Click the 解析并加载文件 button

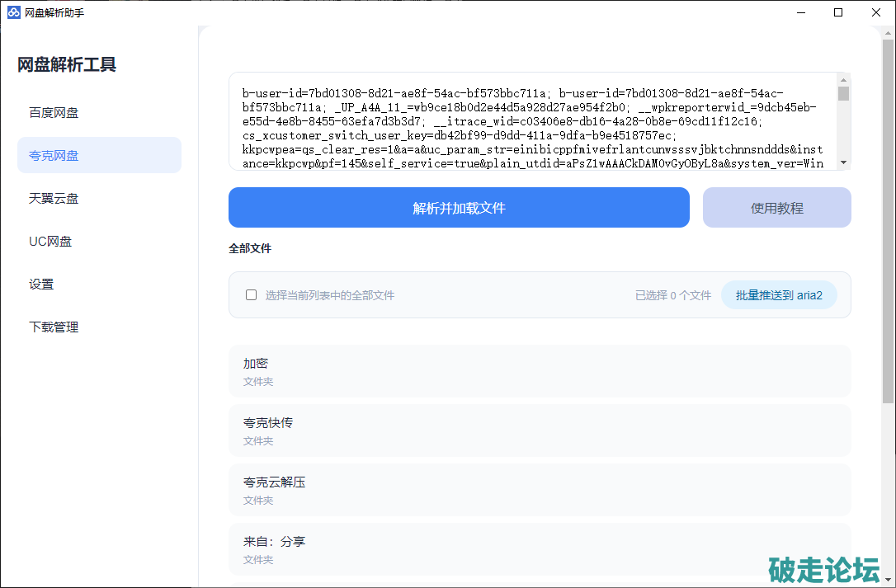(x=459, y=208)
